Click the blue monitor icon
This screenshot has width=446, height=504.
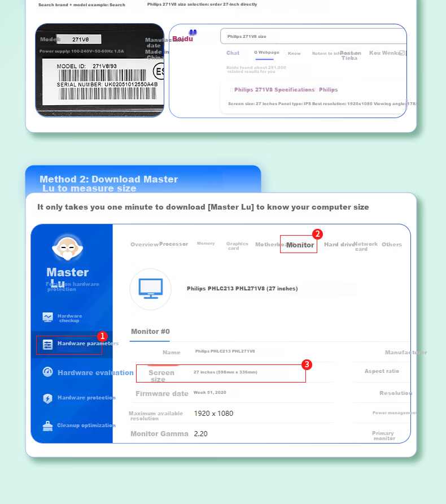click(x=151, y=289)
